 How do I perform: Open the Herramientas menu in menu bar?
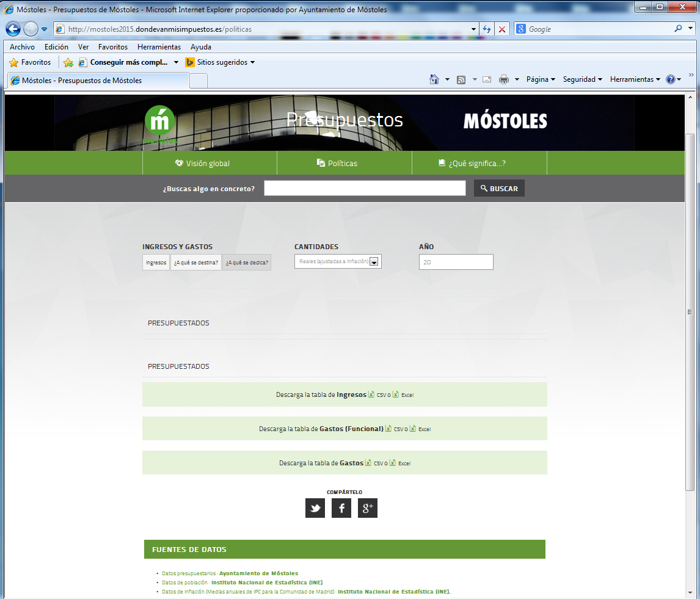pyautogui.click(x=159, y=47)
